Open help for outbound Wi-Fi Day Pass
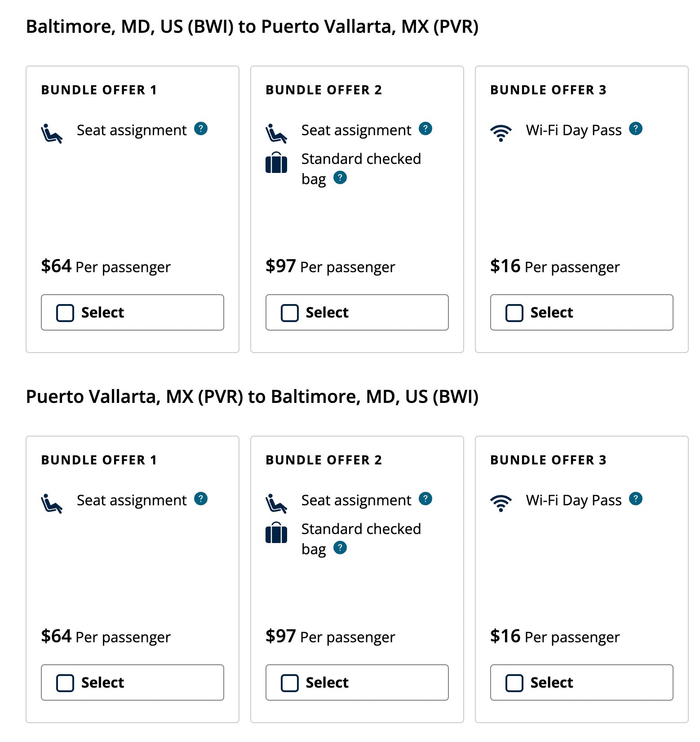Screen dimensions: 700x742 tap(636, 129)
